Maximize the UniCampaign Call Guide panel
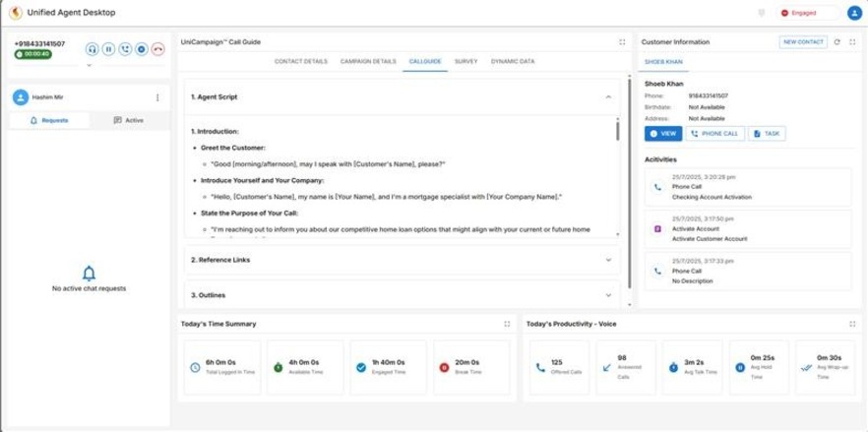The width and height of the screenshot is (868, 432). (x=622, y=42)
